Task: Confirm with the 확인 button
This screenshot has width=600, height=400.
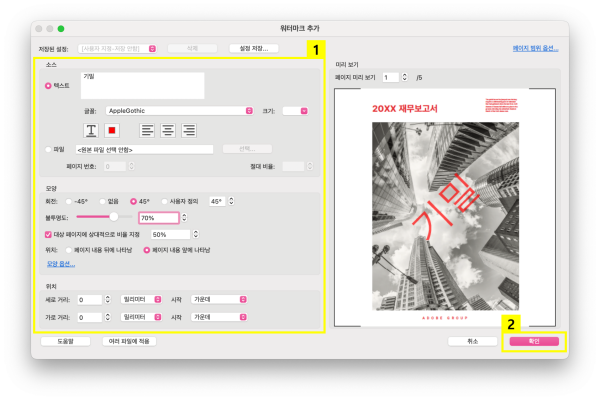Action: click(x=534, y=341)
